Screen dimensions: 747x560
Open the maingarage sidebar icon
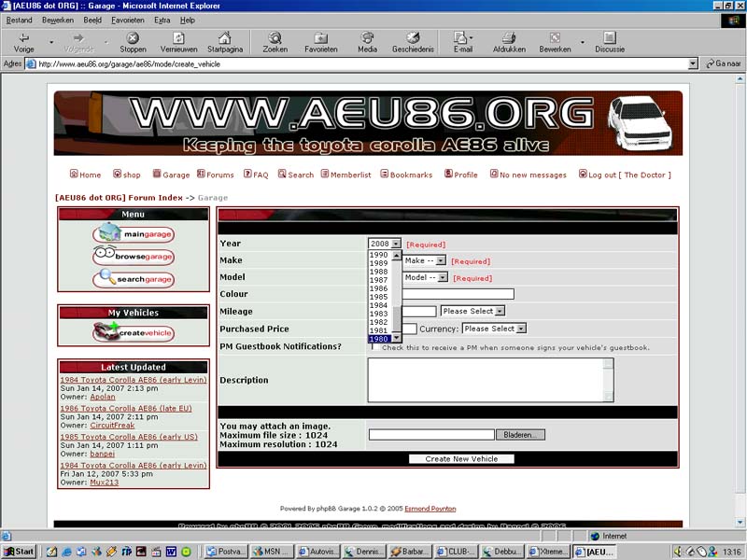coord(133,233)
